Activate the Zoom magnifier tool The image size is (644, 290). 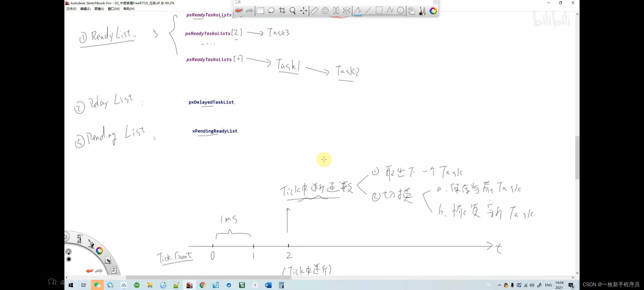[293, 11]
